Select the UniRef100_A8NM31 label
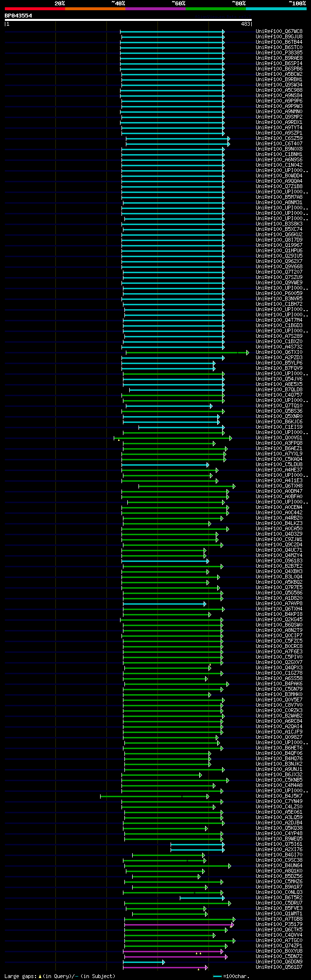Screen dimensions: 311x980 [x=279, y=202]
